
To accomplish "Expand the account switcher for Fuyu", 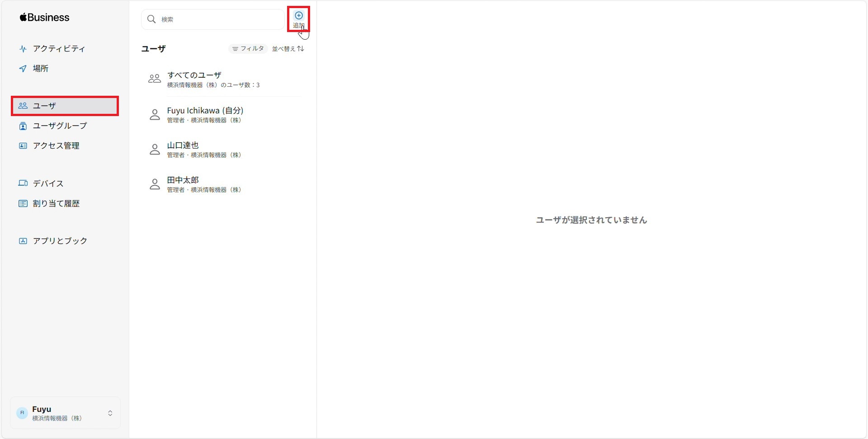I will click(110, 412).
